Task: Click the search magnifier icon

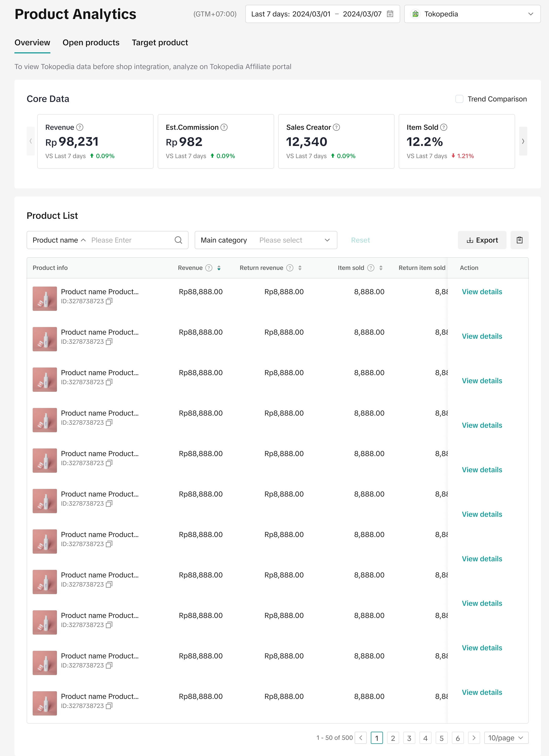Action: (178, 240)
